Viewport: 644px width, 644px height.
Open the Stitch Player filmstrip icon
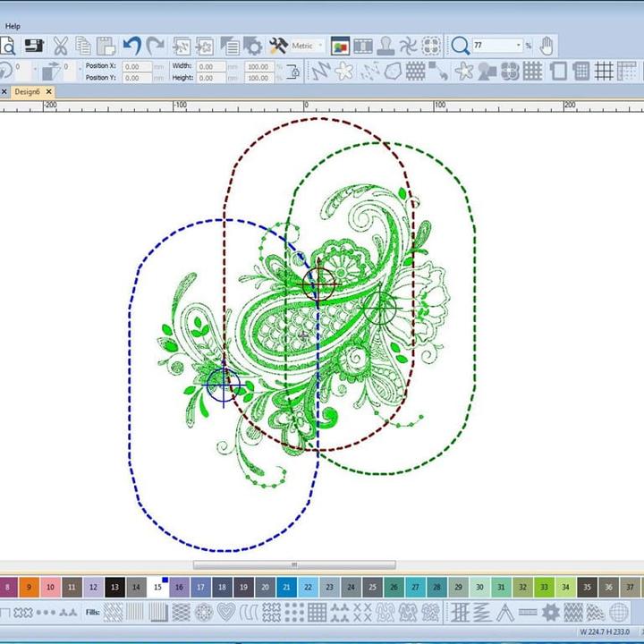[x=363, y=46]
